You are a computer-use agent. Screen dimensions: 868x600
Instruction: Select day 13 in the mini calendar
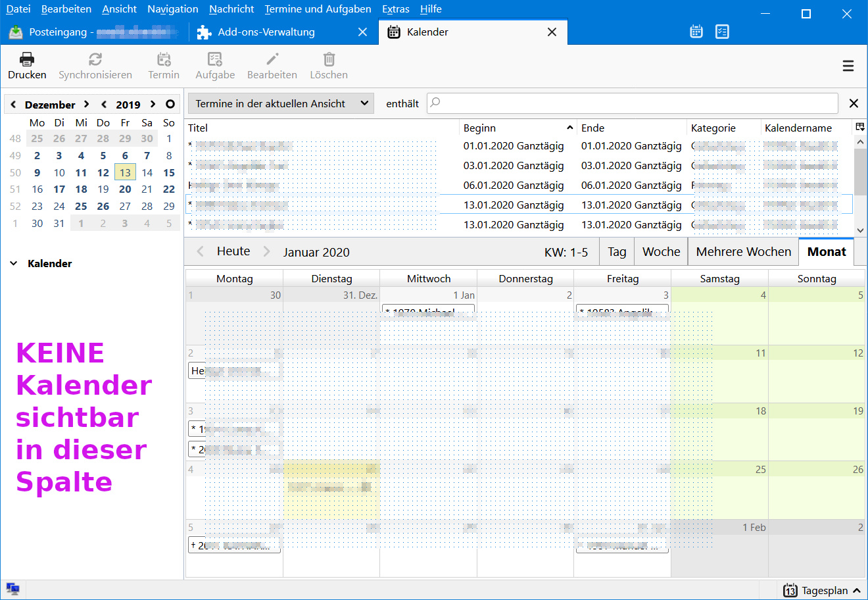[x=125, y=172]
